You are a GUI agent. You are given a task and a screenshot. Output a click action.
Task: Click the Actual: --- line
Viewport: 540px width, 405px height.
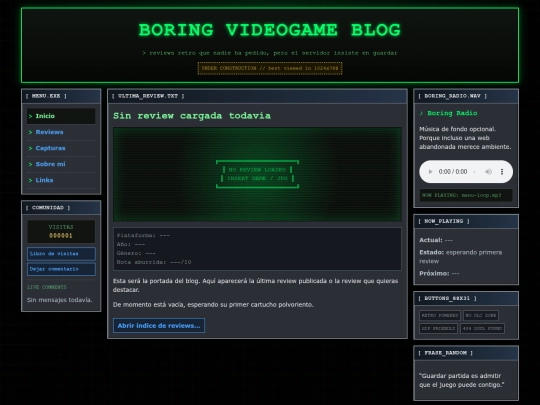pyautogui.click(x=436, y=240)
